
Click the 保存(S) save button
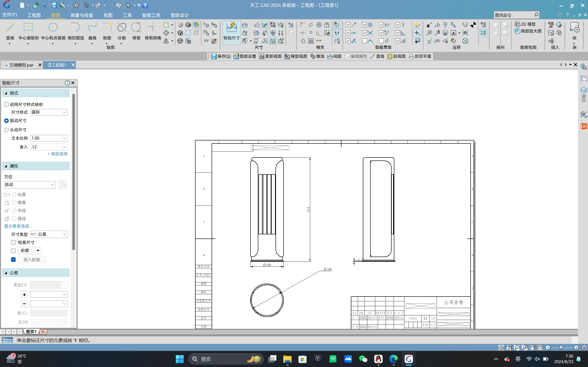[x=221, y=56]
